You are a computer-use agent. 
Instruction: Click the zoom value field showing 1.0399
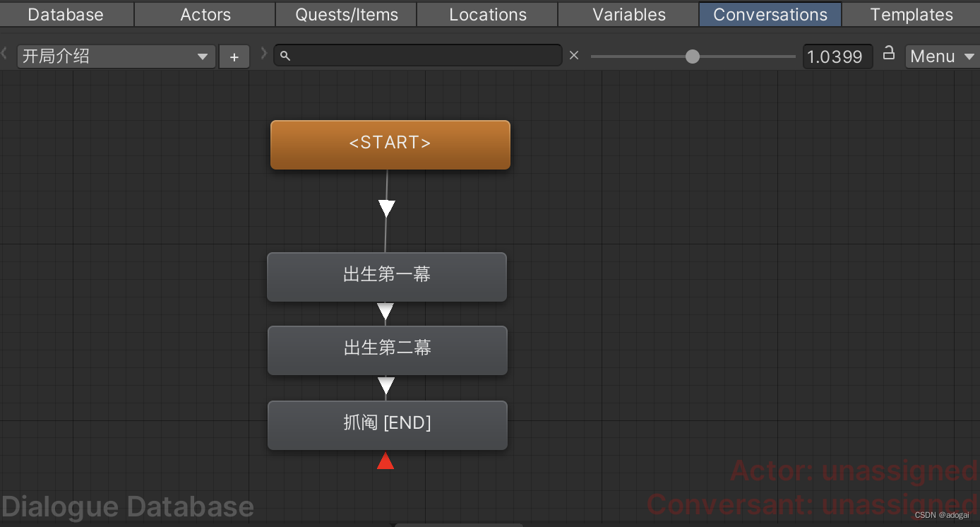[837, 56]
